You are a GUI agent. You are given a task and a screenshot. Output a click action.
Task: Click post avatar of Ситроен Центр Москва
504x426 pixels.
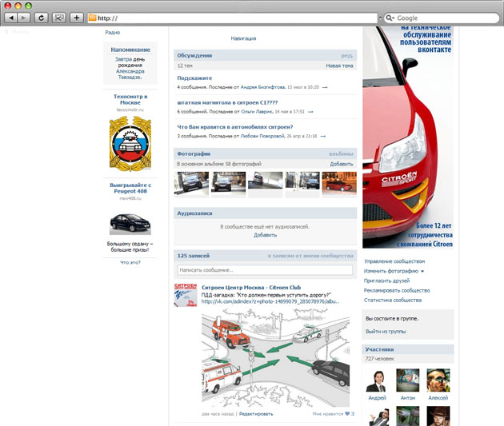(x=185, y=295)
